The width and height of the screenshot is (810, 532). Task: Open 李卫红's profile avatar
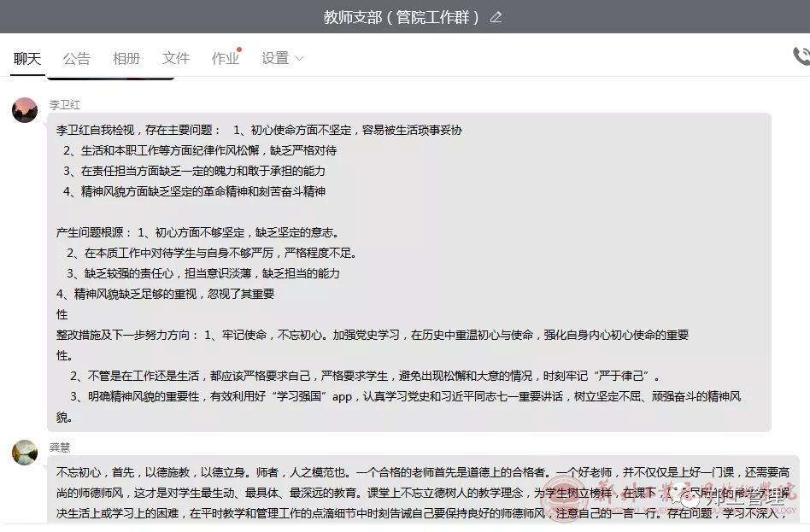tap(25, 110)
